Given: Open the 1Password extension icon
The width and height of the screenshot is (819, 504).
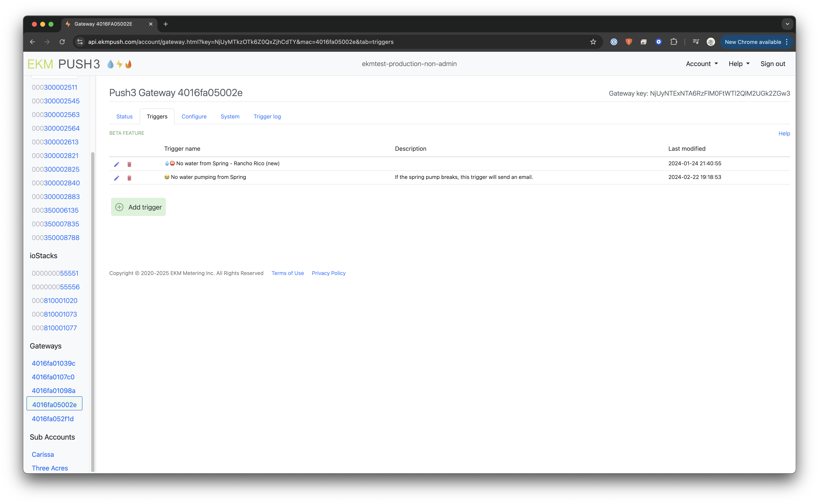Looking at the screenshot, I should pyautogui.click(x=614, y=42).
